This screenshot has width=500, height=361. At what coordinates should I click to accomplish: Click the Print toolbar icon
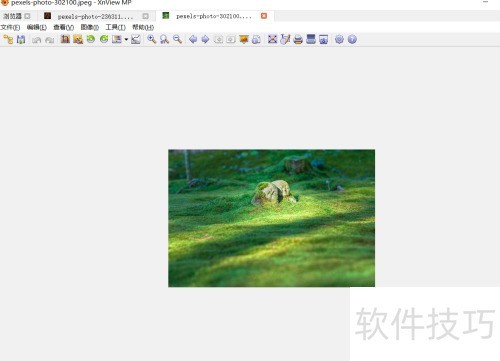pos(298,39)
